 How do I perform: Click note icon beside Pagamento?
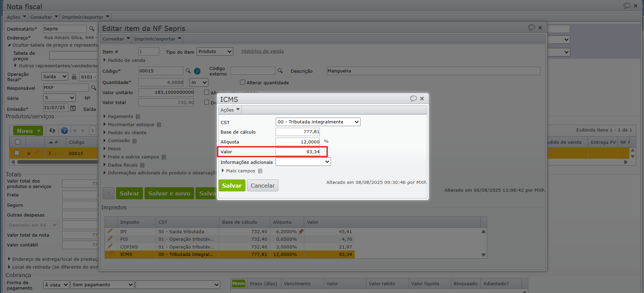[138, 117]
